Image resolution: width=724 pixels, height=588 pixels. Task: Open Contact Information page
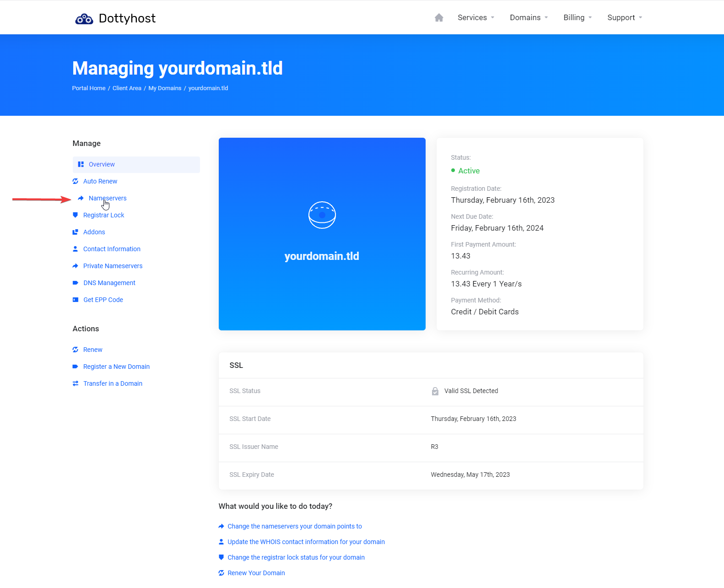pyautogui.click(x=112, y=249)
